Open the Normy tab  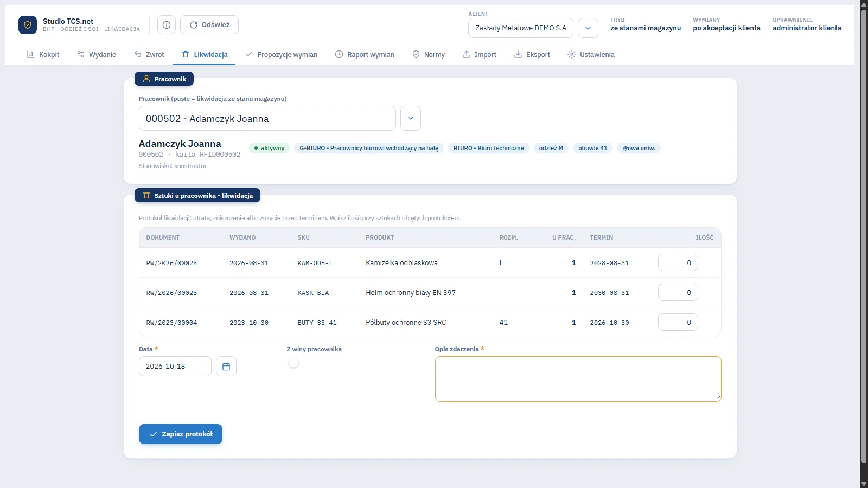click(429, 55)
